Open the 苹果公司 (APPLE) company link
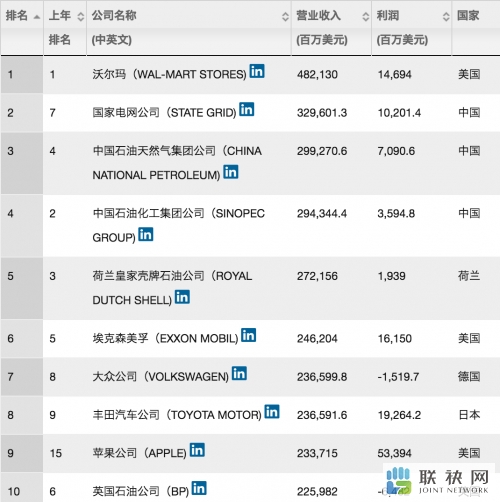The height and width of the screenshot is (502, 500). click(139, 453)
